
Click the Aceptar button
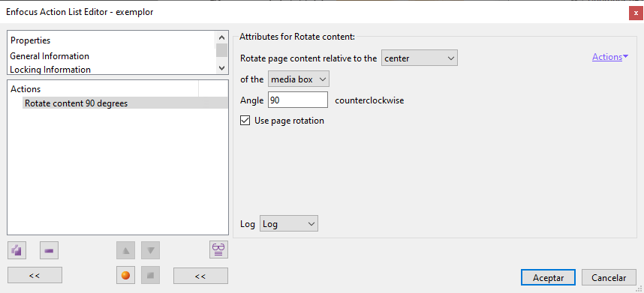click(x=549, y=277)
